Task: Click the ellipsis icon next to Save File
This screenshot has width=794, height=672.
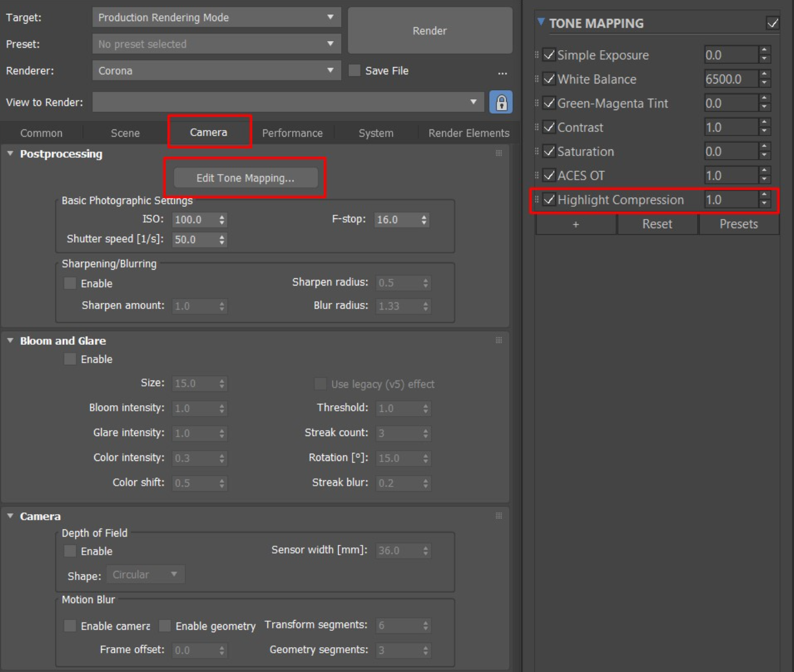Action: click(x=502, y=72)
